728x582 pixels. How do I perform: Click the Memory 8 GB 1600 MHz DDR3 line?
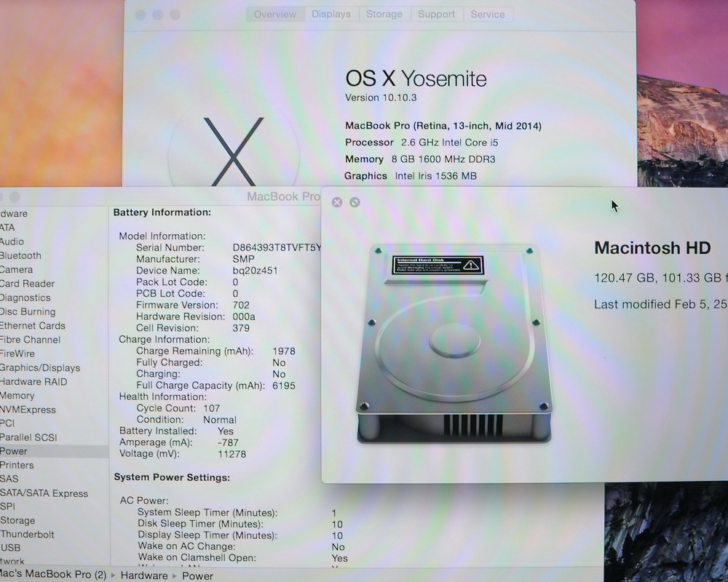point(420,159)
